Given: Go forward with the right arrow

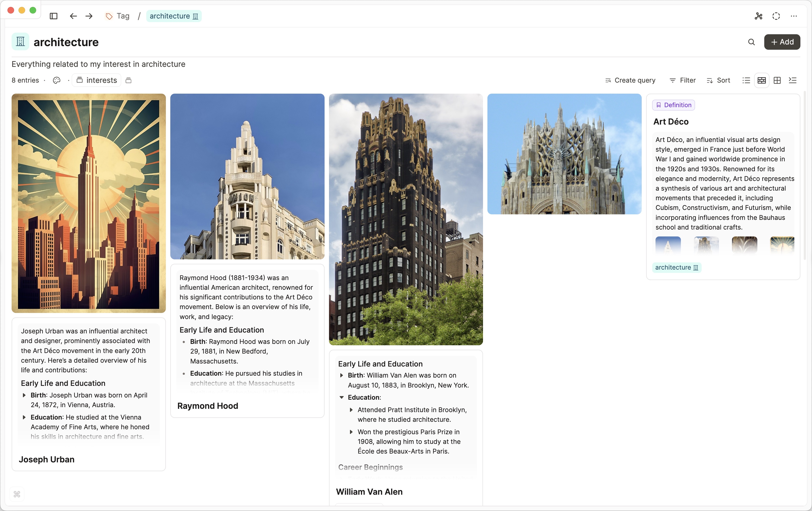Looking at the screenshot, I should tap(89, 16).
